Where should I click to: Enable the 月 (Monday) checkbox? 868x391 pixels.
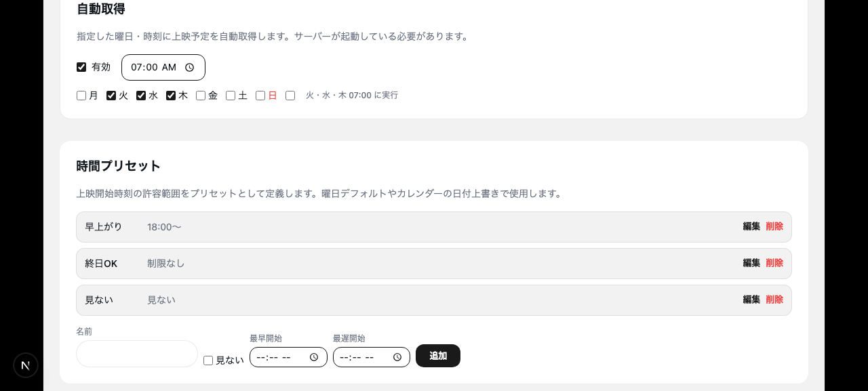81,95
